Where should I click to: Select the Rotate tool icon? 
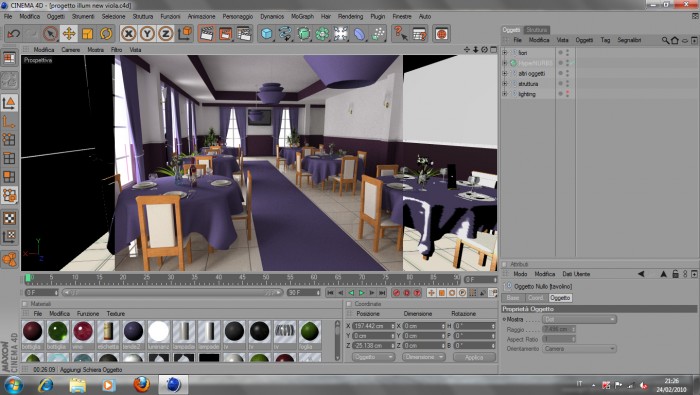pos(106,33)
